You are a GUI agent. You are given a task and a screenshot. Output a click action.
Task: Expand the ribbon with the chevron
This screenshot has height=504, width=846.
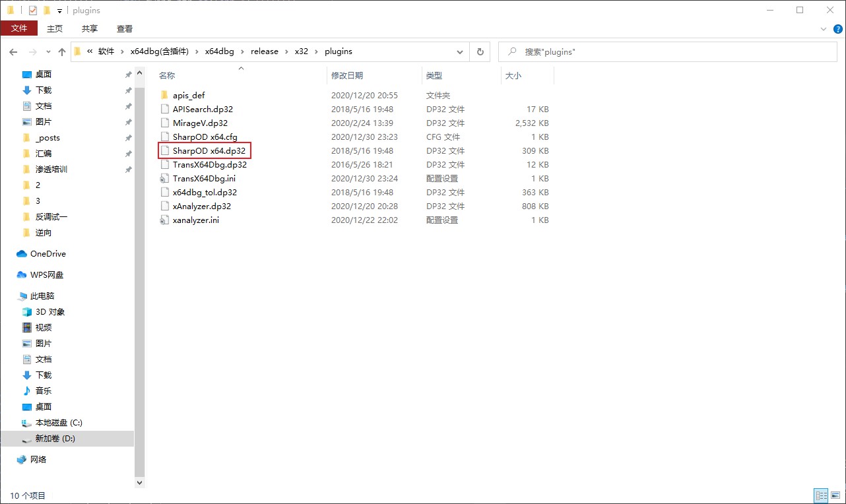point(823,29)
